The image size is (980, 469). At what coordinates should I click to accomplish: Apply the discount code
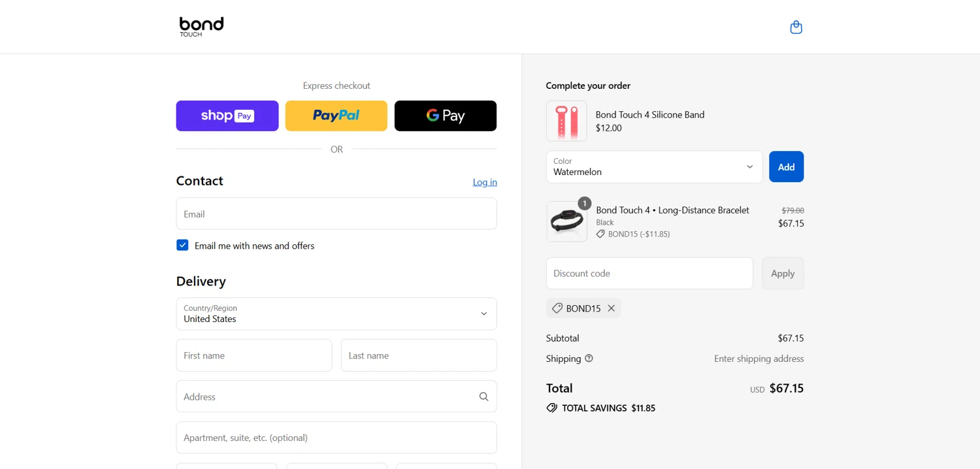(783, 273)
